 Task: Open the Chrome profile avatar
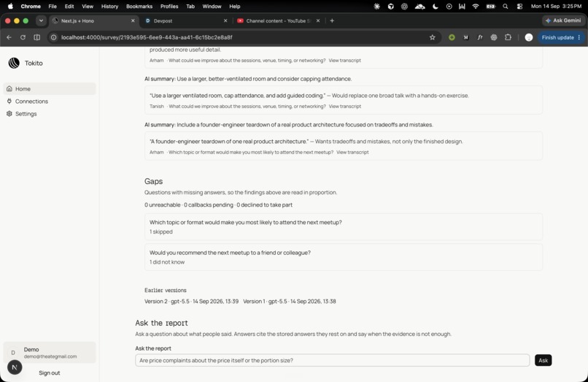coord(529,37)
